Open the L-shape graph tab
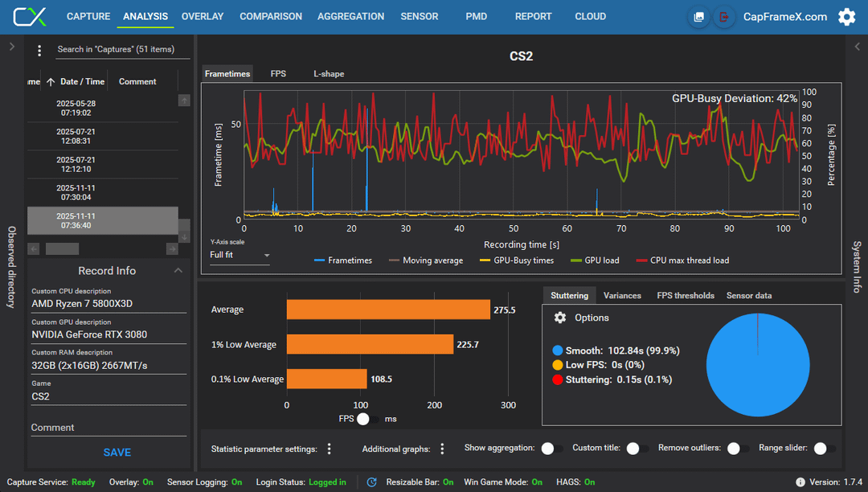This screenshot has width=868, height=492. pyautogui.click(x=329, y=74)
